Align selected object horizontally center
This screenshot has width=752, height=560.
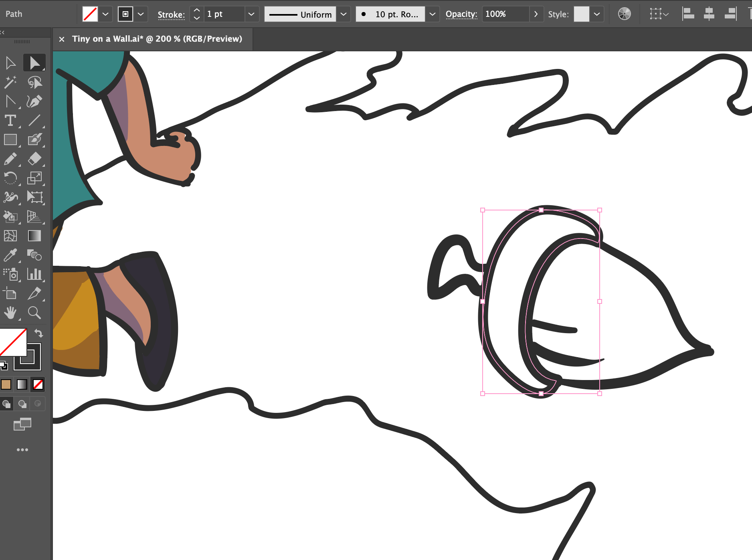click(709, 13)
